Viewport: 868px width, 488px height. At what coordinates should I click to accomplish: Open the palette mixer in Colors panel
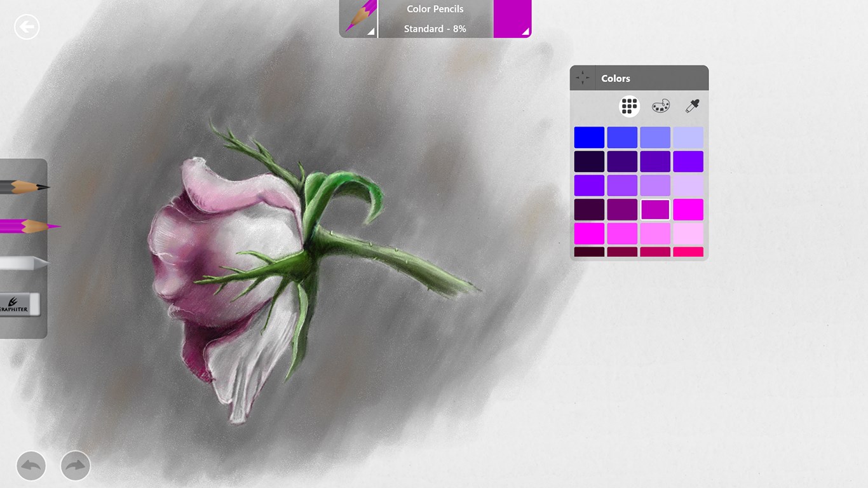661,105
